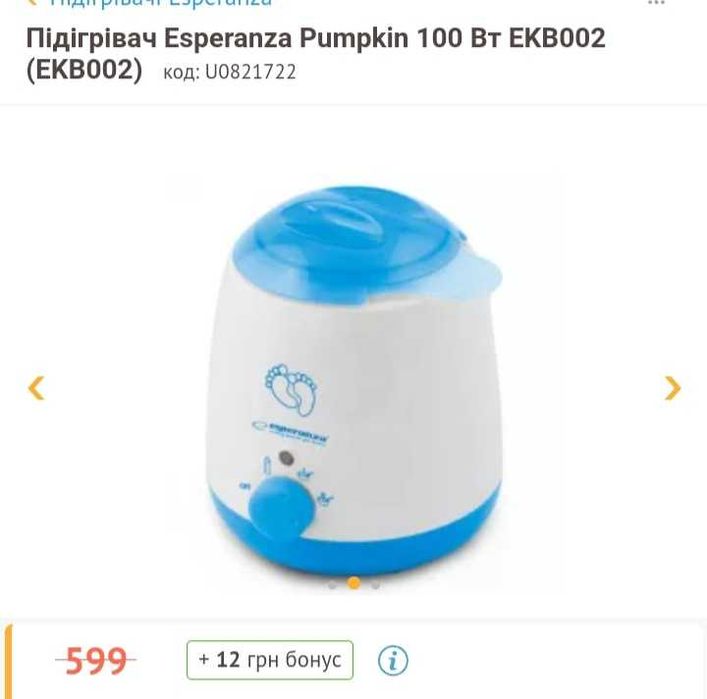Select the active orange carousel dot
This screenshot has height=699, width=707.
coord(354,583)
